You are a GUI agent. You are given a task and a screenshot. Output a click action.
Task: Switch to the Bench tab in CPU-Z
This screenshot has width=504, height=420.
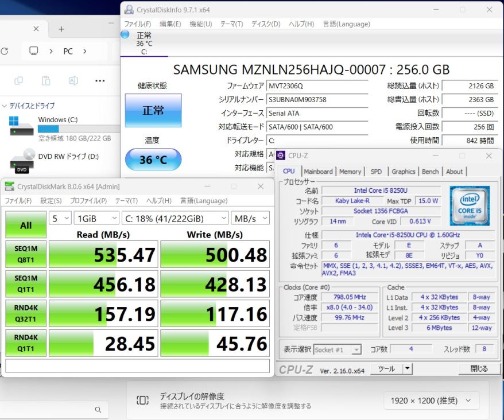click(430, 172)
